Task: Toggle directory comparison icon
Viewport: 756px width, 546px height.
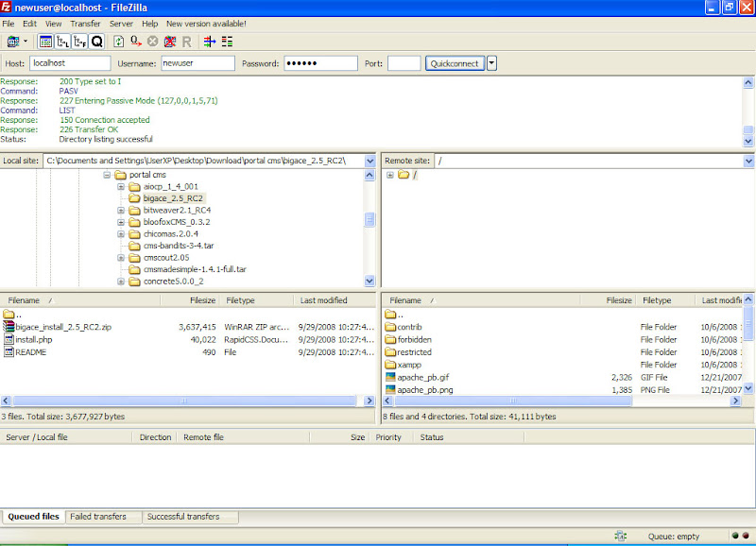Action: 227,42
